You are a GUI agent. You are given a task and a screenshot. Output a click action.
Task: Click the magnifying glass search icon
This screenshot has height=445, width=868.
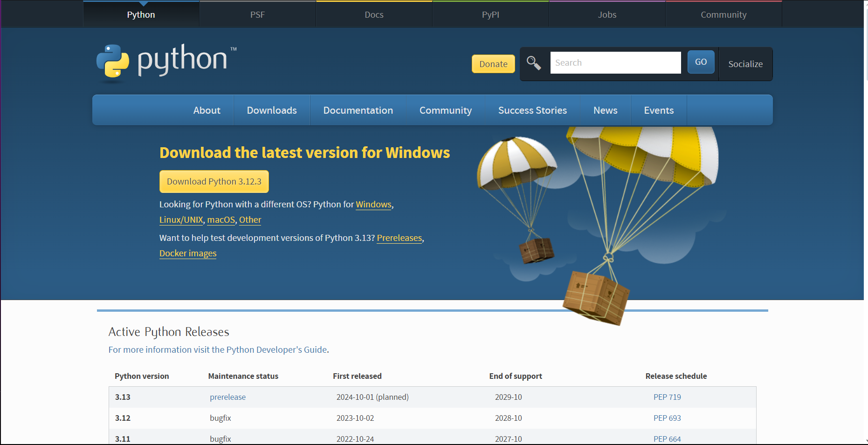click(534, 63)
